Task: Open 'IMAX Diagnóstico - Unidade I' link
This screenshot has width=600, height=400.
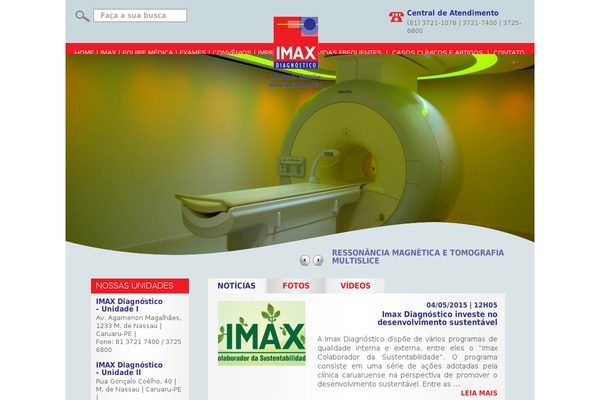Action: click(x=129, y=305)
